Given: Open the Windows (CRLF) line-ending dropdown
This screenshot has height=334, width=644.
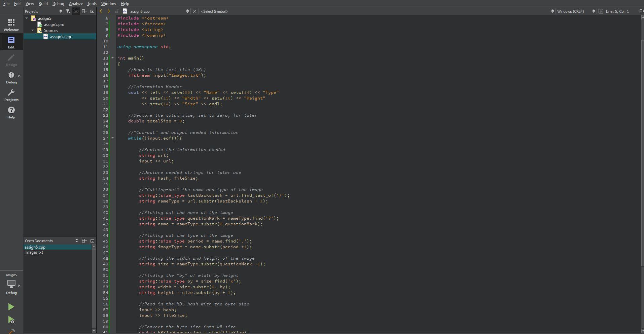Looking at the screenshot, I should pos(571,11).
